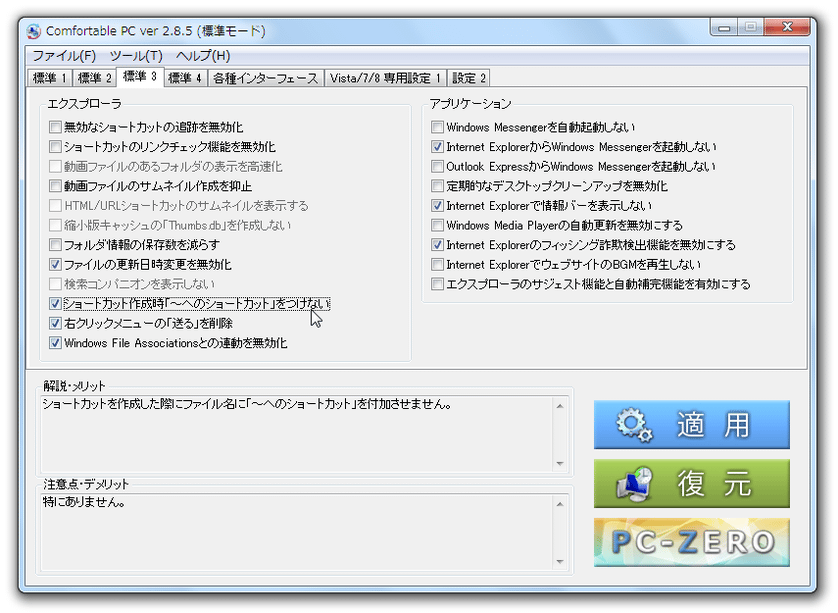Click down arrow in 注意点・デメリット scrollbar
This screenshot has width=838, height=613.
(x=560, y=561)
